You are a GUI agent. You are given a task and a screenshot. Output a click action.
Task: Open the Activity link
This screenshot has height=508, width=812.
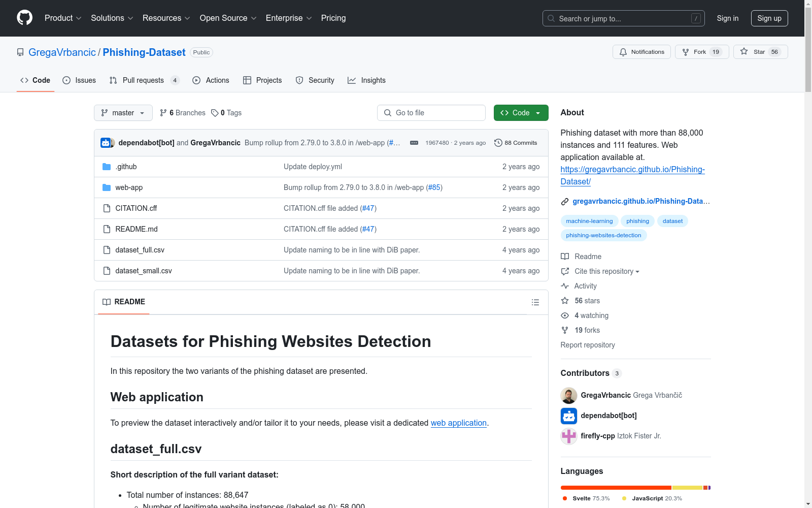(x=579, y=286)
